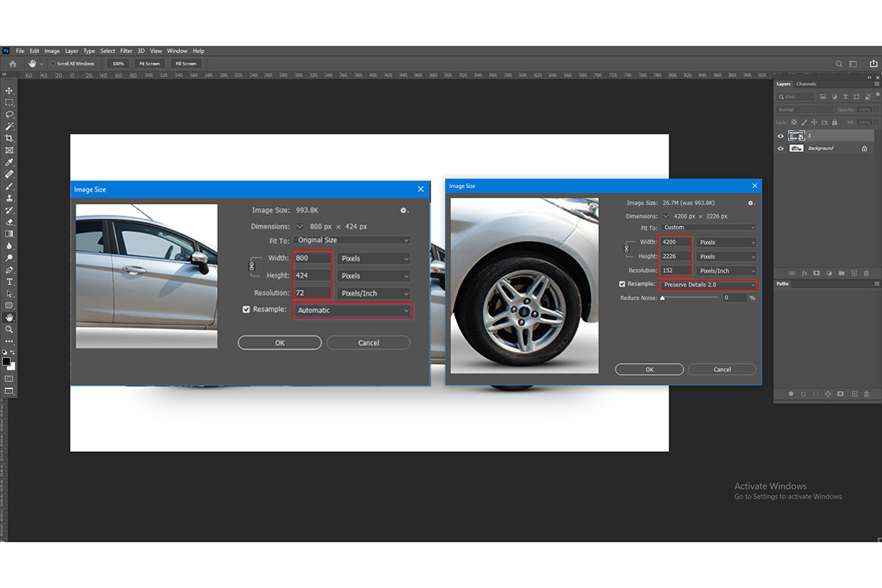Activate the Lasso tool
The image size is (882, 588).
(10, 115)
